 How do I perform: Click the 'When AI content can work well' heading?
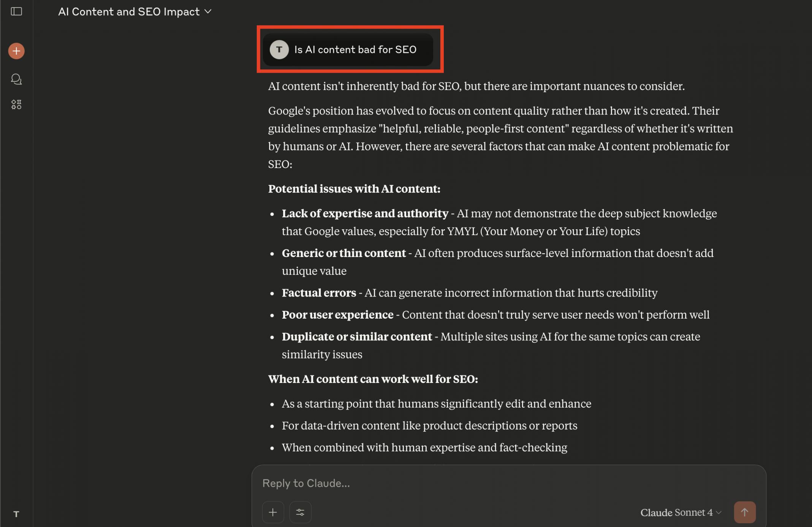click(373, 379)
